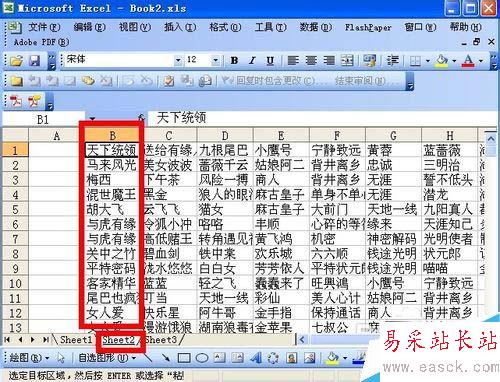
Task: Click the update file clipboard icon
Action: pyautogui.click(x=169, y=81)
